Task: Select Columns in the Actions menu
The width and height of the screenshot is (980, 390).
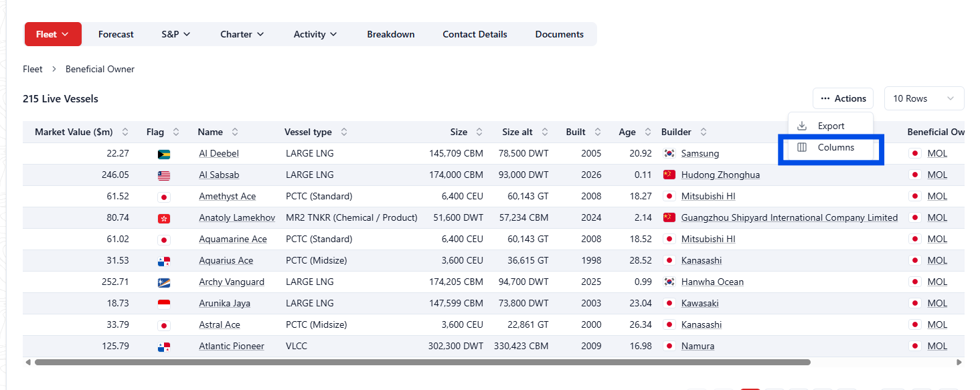Action: [831, 147]
